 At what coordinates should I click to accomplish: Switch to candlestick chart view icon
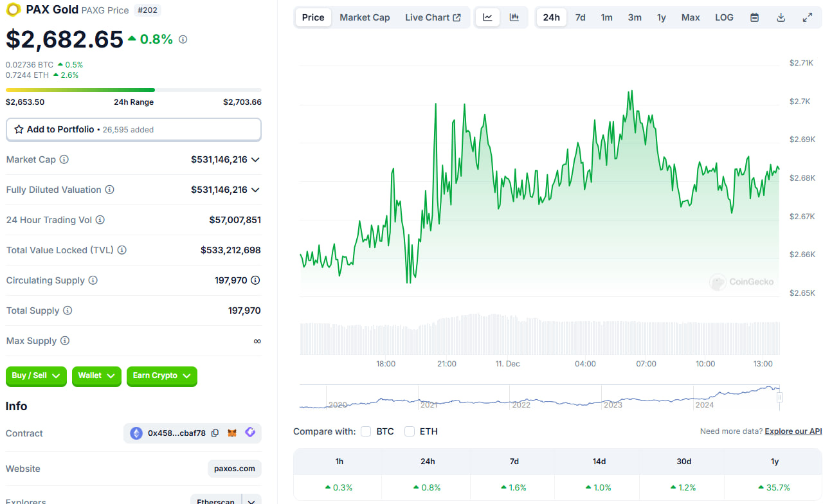pos(514,17)
